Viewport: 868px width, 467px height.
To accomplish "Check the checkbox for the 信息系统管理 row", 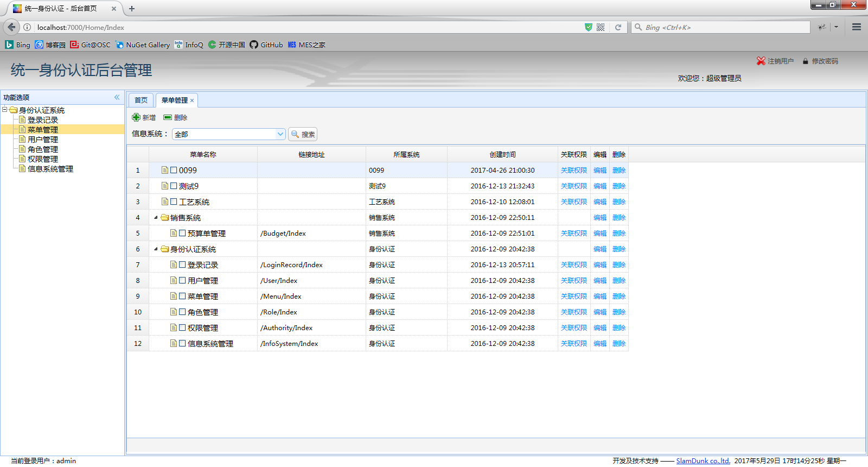I will tap(182, 343).
